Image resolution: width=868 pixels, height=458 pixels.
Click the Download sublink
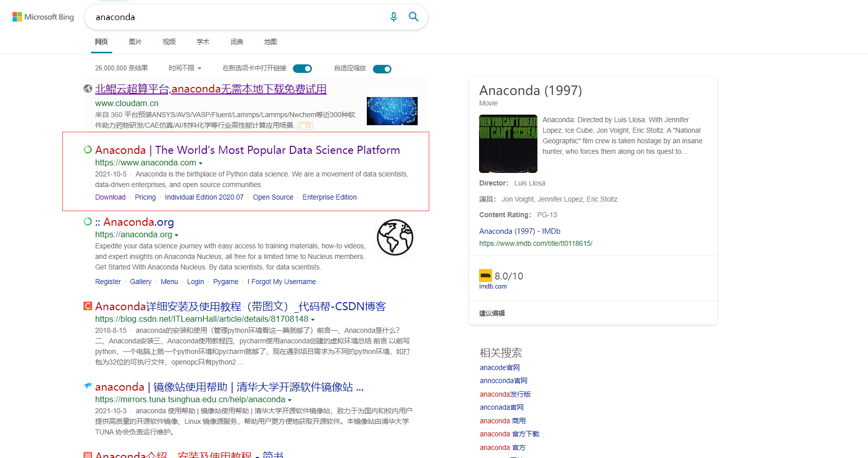coord(110,197)
